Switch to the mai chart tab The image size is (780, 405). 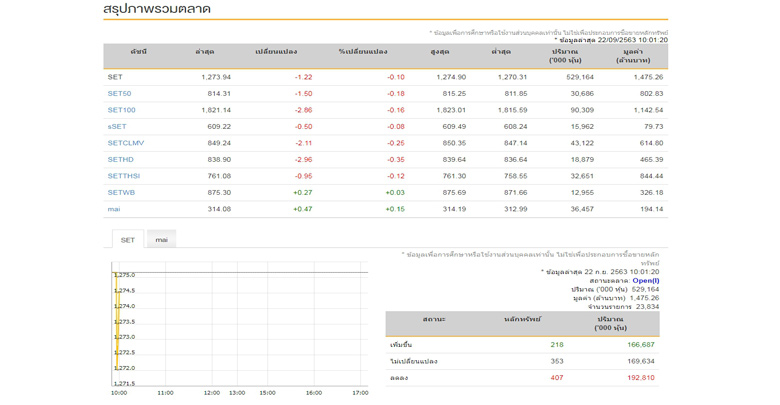[161, 240]
